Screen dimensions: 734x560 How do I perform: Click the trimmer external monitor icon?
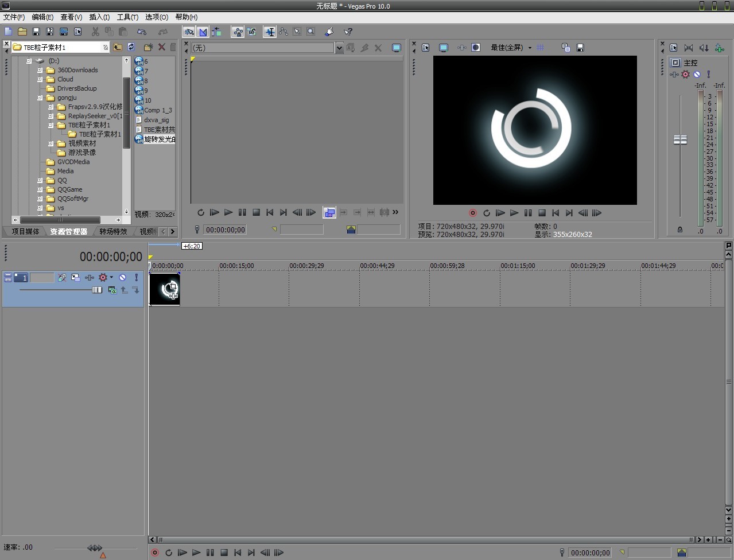(396, 48)
